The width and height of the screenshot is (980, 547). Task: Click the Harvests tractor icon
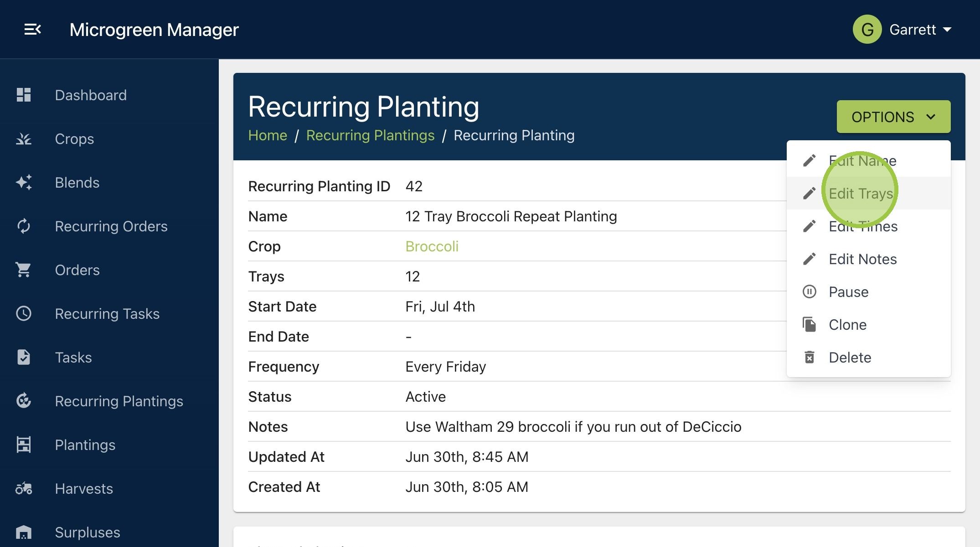click(x=24, y=488)
